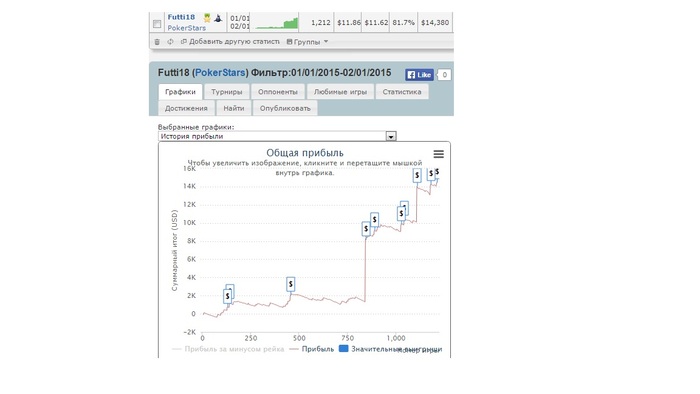700x394 pixels.
Task: Click the shark icon next to Futti18
Action: (218, 18)
